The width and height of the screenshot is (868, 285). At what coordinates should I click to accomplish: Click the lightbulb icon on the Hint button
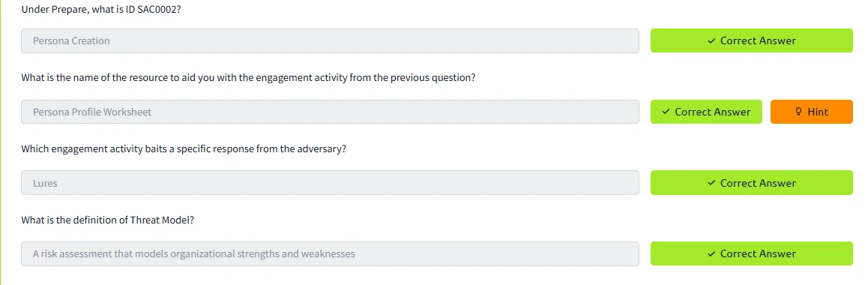point(798,112)
